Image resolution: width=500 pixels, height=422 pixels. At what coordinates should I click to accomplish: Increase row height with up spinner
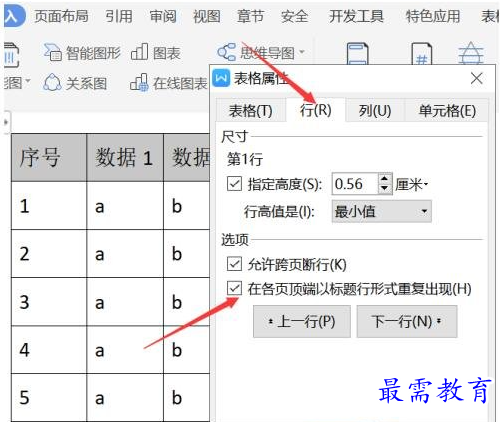click(x=385, y=178)
